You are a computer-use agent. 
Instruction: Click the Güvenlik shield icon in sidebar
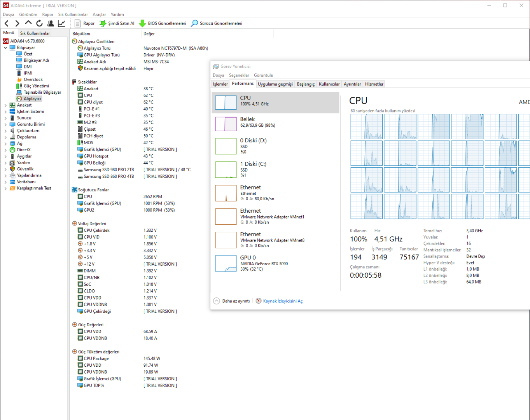click(x=12, y=169)
